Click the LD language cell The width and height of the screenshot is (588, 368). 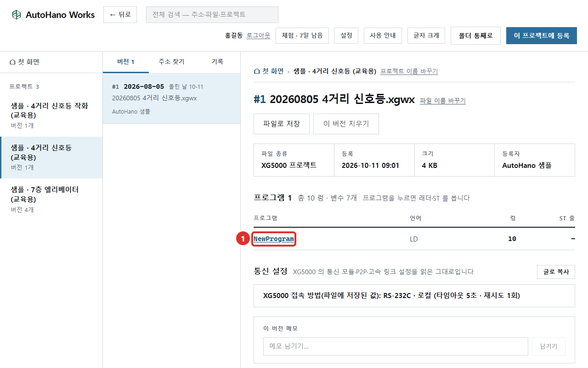click(x=413, y=239)
